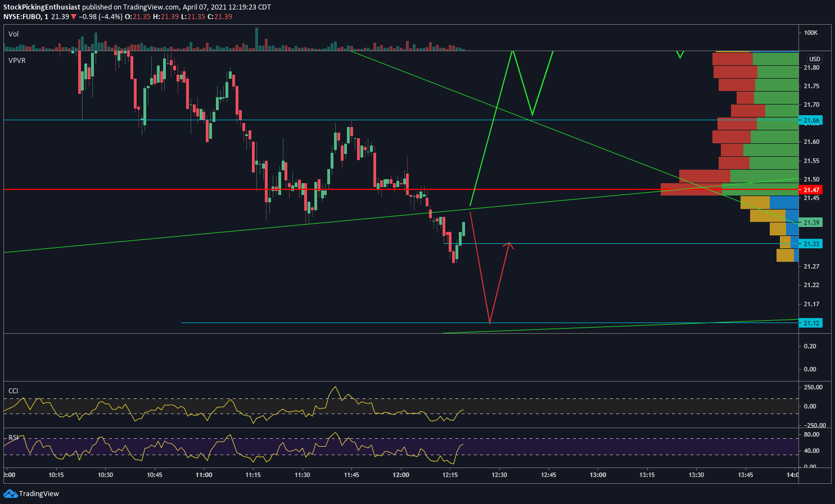Select the NYSE:FUBO, 1 symbol title
This screenshot has height=504, width=835.
[26, 17]
